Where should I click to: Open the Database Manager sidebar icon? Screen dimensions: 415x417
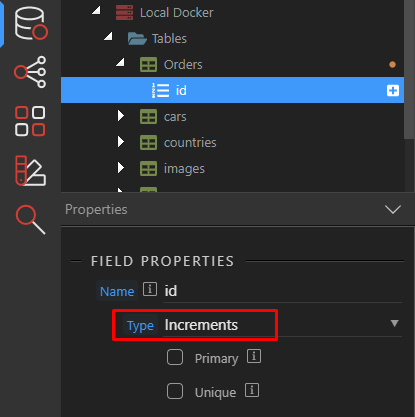point(31,23)
